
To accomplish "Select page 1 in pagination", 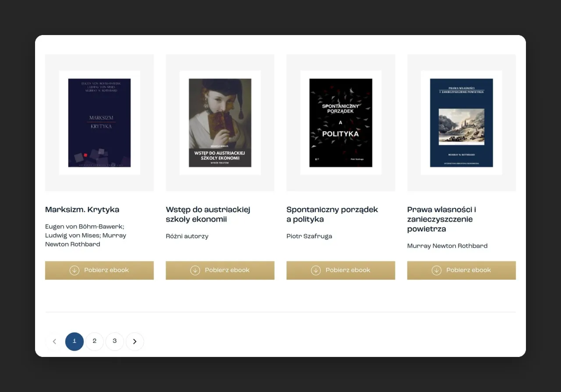I will (75, 342).
